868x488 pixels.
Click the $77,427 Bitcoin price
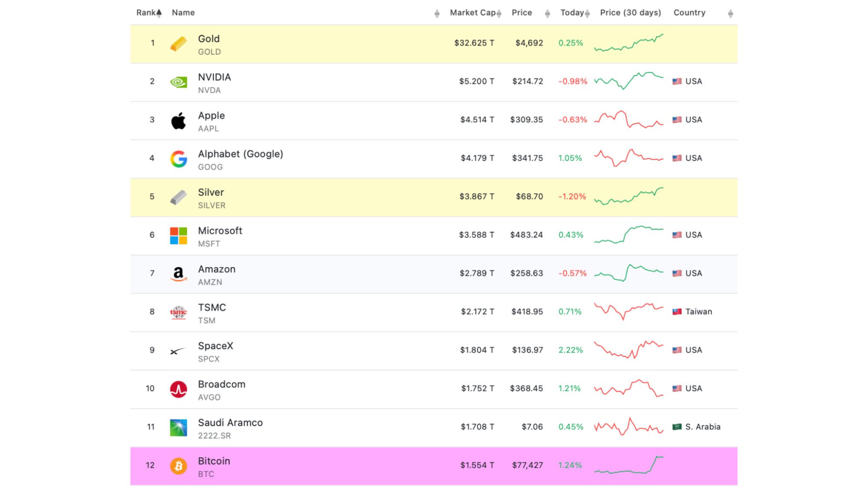[528, 465]
